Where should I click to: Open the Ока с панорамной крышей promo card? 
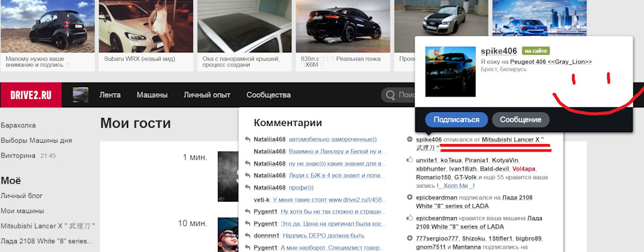coord(244,36)
